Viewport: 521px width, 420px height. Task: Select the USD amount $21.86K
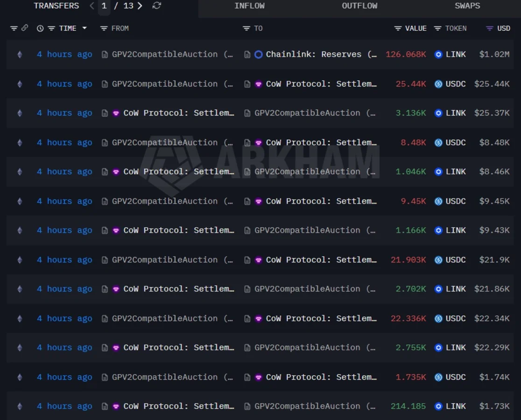pos(492,289)
